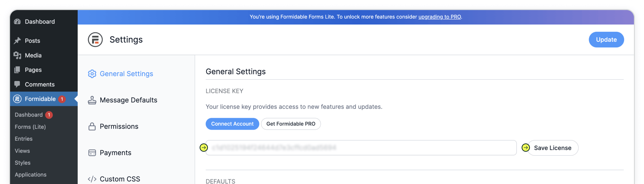Screen dimensions: 644x184
Task: Click the Posts pin icon
Action: [17, 41]
